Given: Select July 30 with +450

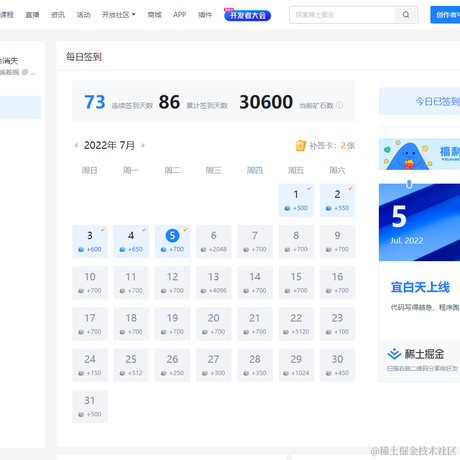Looking at the screenshot, I should [337, 365].
